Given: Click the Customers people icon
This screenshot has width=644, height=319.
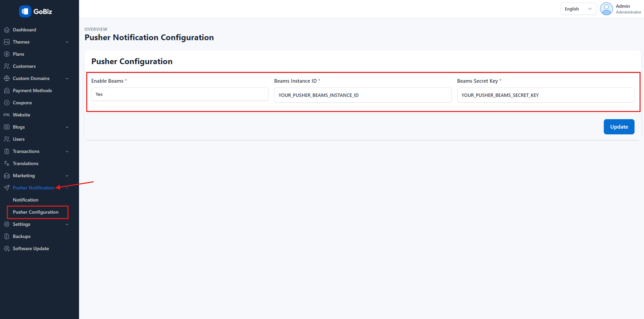Looking at the screenshot, I should (7, 66).
